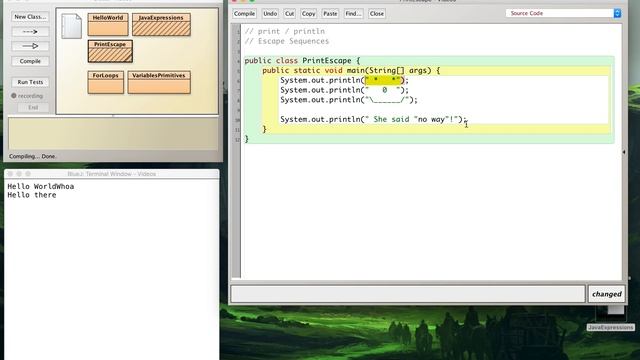Click Compile in the editor toolbar
The height and width of the screenshot is (360, 640).
point(244,13)
